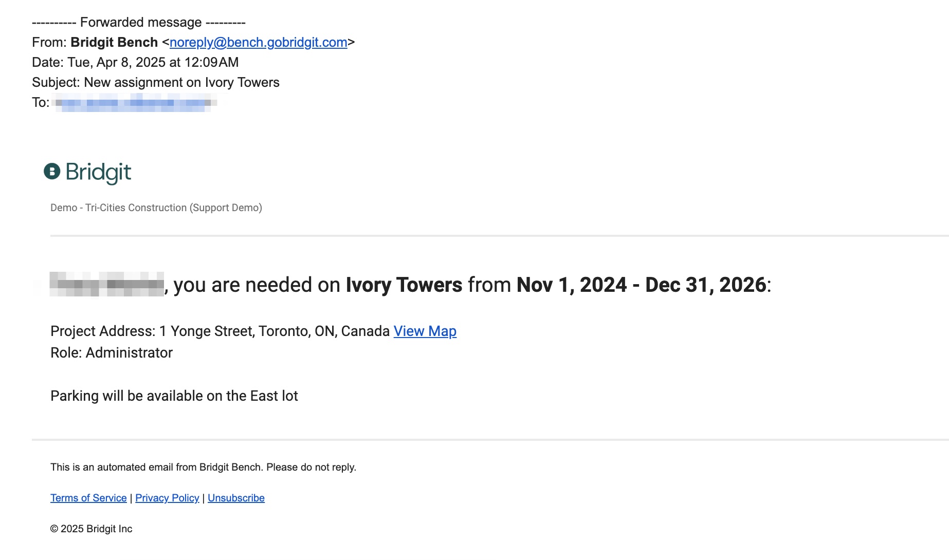The image size is (949, 560).
Task: Click the '© 2025 Bridgit Inc' copyright text
Action: click(x=92, y=529)
